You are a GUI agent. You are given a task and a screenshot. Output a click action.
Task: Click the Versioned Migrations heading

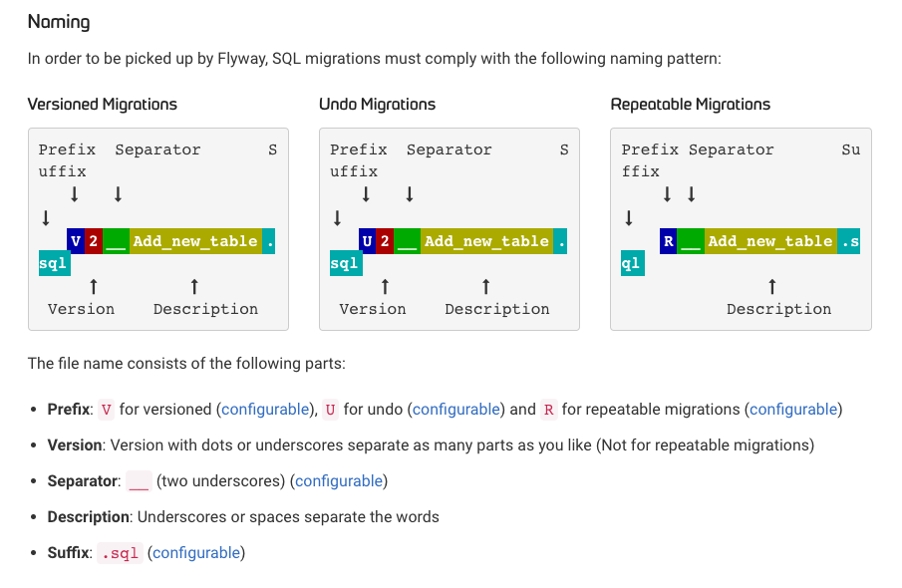click(x=103, y=104)
